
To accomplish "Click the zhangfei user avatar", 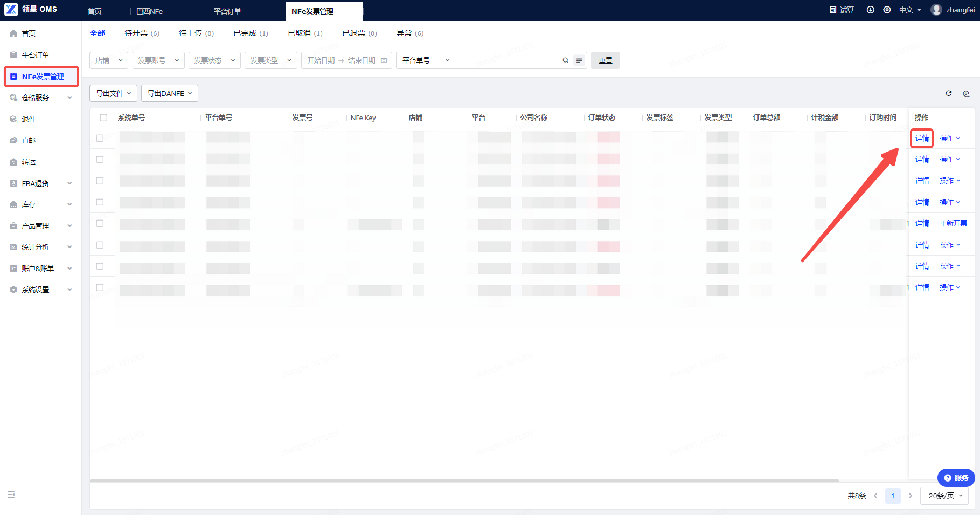I will 936,10.
